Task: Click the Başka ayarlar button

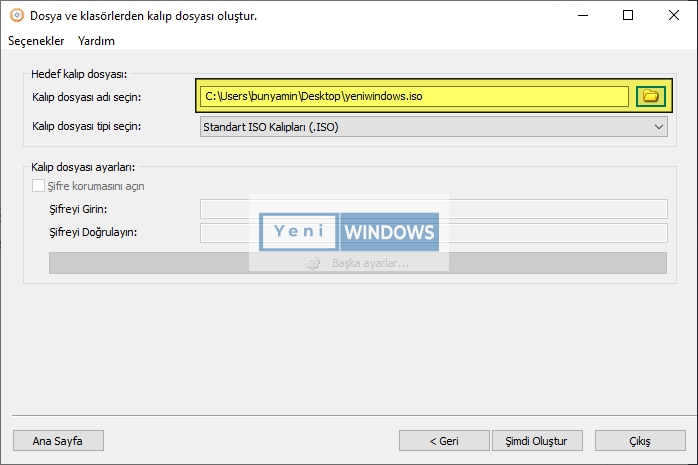Action: click(358, 263)
